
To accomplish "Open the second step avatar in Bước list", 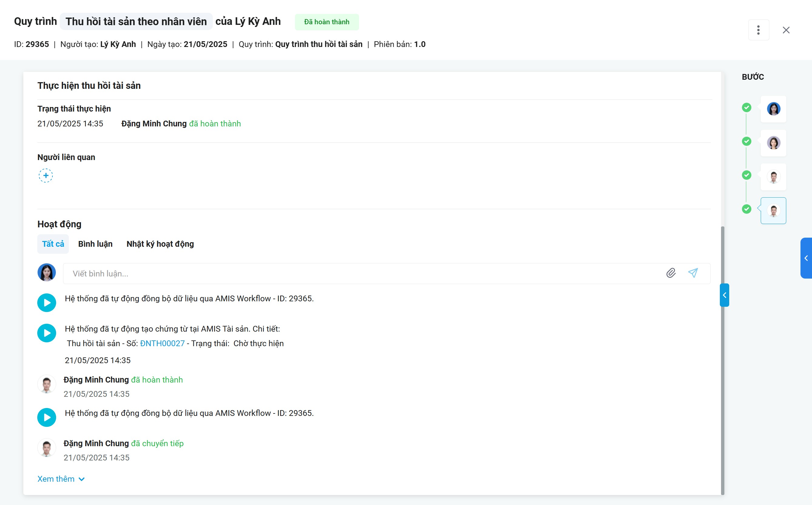I will click(x=773, y=143).
